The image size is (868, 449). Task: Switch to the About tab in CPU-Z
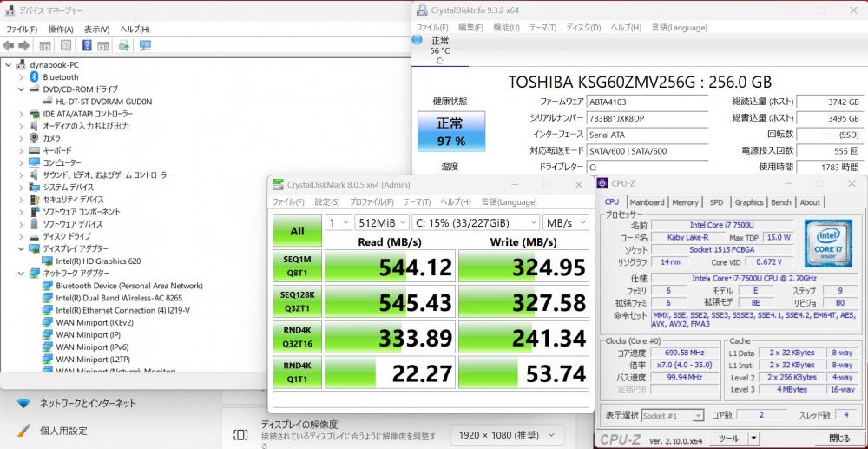810,202
